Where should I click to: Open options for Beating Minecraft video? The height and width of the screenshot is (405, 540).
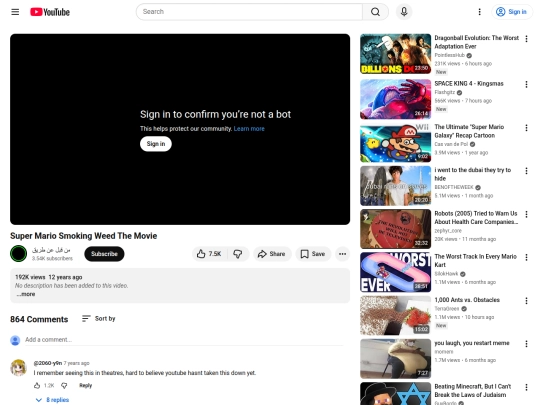click(526, 387)
